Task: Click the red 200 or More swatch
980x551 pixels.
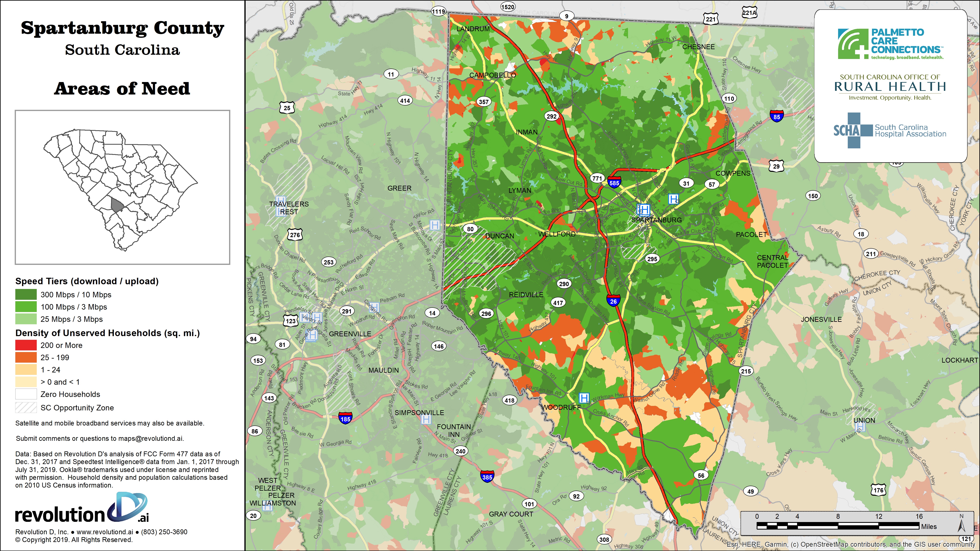Action: point(26,345)
